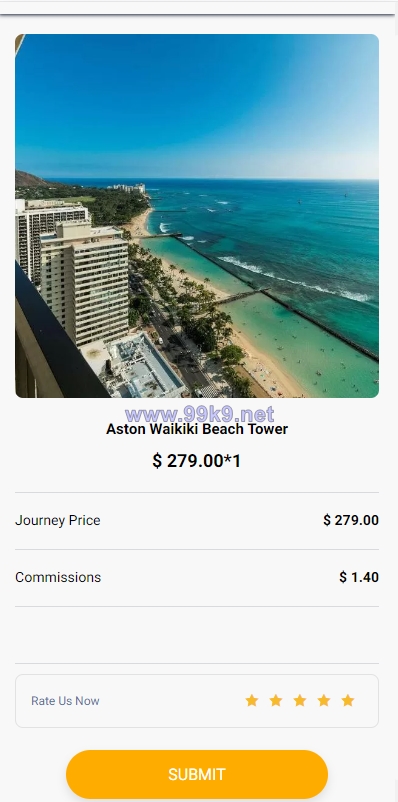
Task: Click the $ 279.00*1 price heading
Action: click(197, 461)
